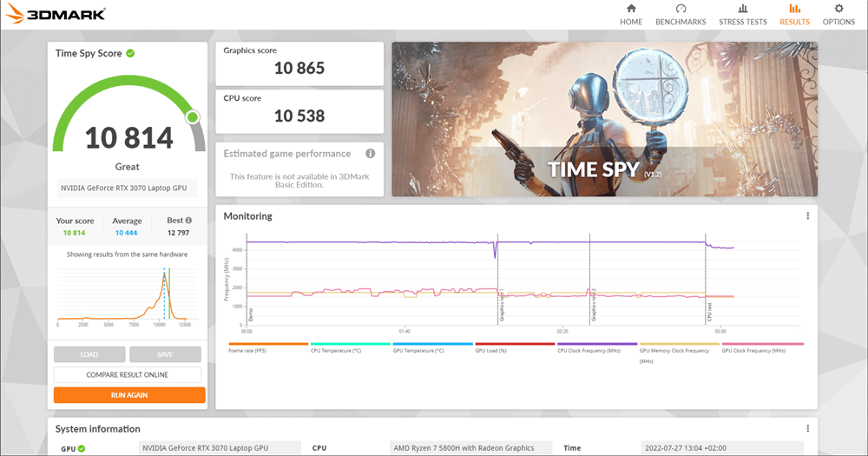Click the Stress Tests bar chart icon

pyautogui.click(x=743, y=9)
